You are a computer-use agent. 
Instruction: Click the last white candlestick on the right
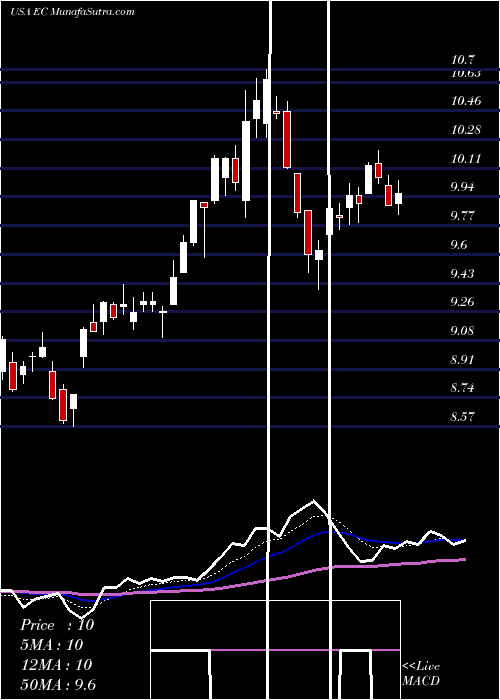[x=398, y=198]
